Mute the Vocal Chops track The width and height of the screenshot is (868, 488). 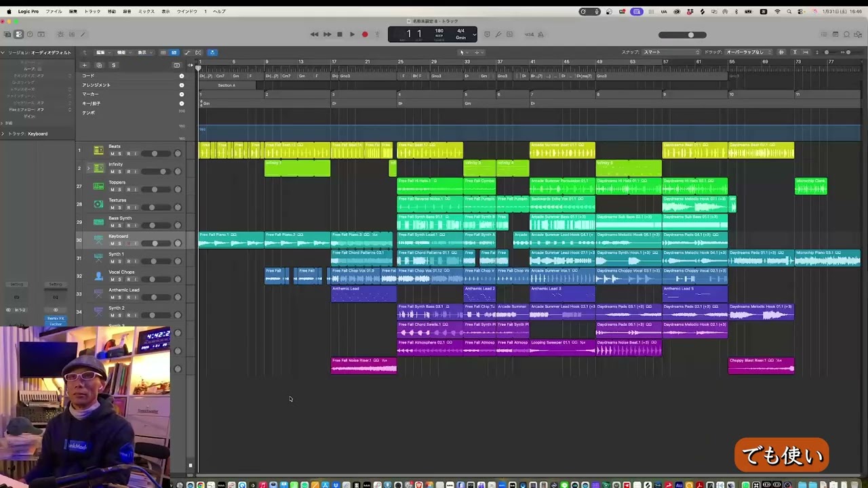tap(113, 279)
